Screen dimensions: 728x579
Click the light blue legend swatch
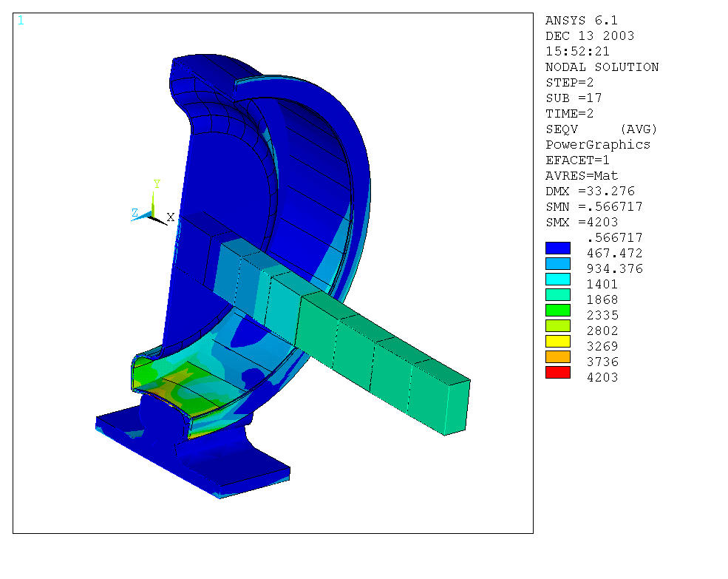pos(557,263)
